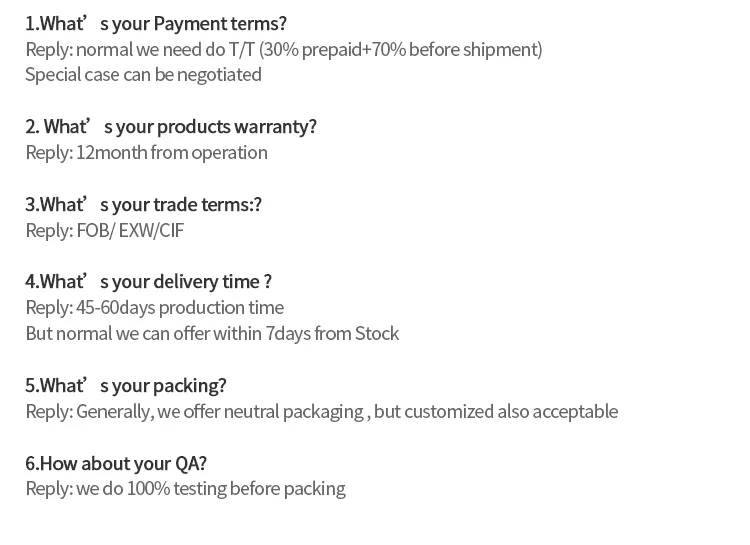Click the word 'Stock' in delivery reply
750x545 pixels.
click(377, 334)
